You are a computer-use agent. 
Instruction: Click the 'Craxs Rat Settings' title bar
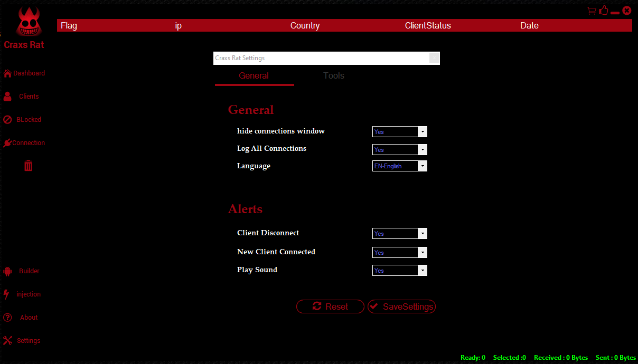326,58
